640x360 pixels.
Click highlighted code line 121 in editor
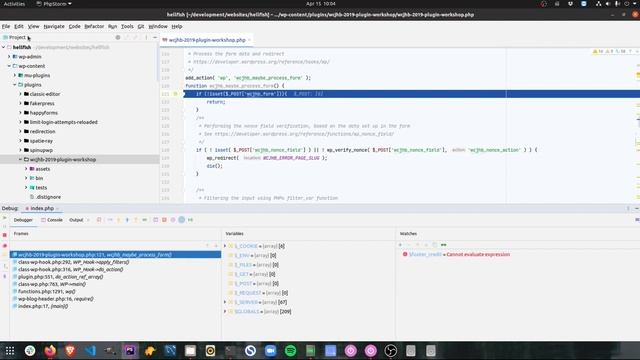click(411, 94)
